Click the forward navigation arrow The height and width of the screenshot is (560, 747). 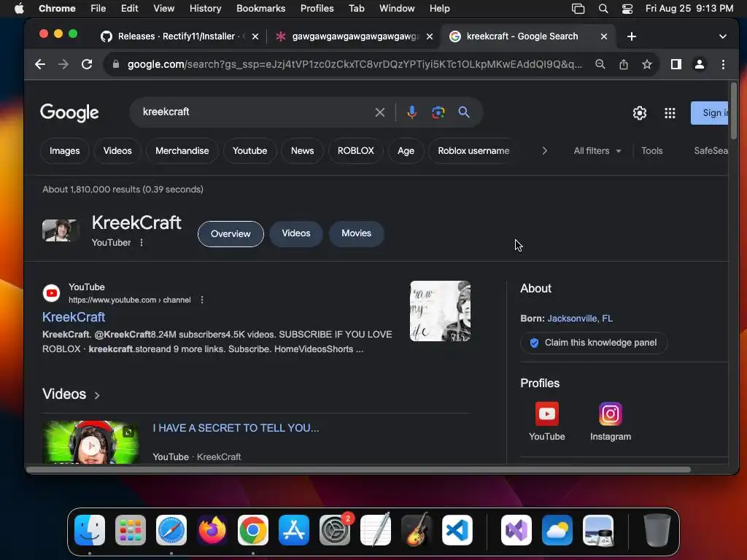(x=63, y=64)
